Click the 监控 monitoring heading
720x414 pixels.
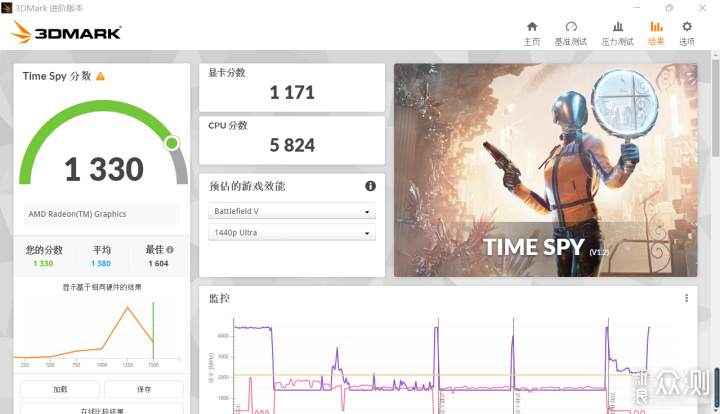click(219, 299)
